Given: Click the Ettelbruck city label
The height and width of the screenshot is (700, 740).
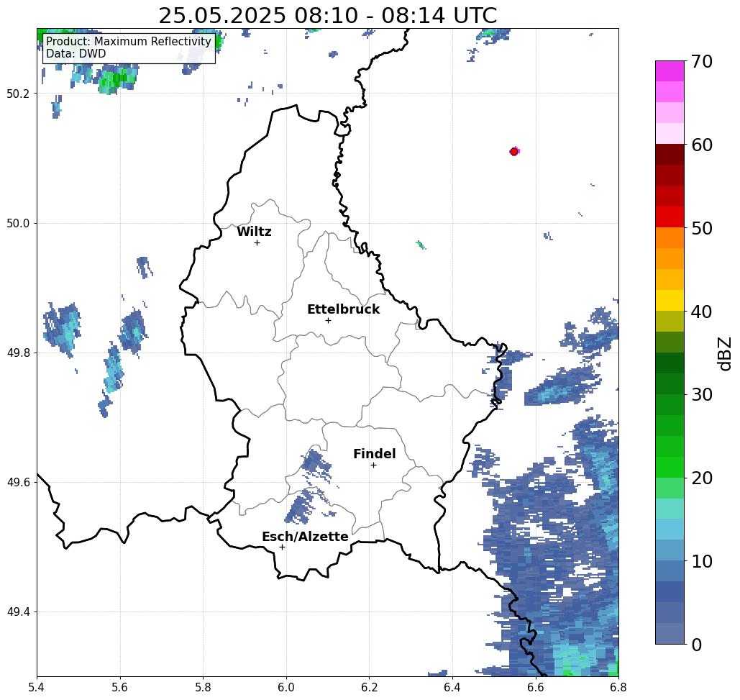Looking at the screenshot, I should (344, 309).
